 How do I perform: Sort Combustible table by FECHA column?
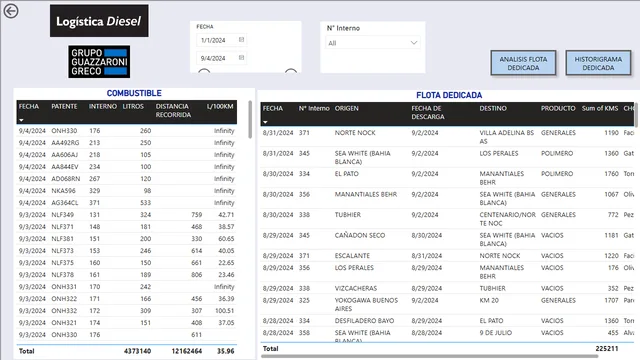[29, 107]
